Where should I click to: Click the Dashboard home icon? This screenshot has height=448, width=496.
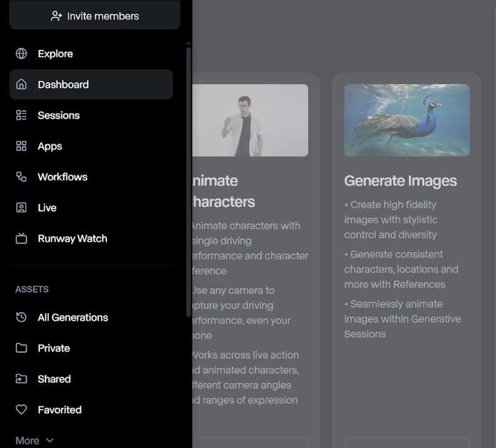click(x=21, y=85)
